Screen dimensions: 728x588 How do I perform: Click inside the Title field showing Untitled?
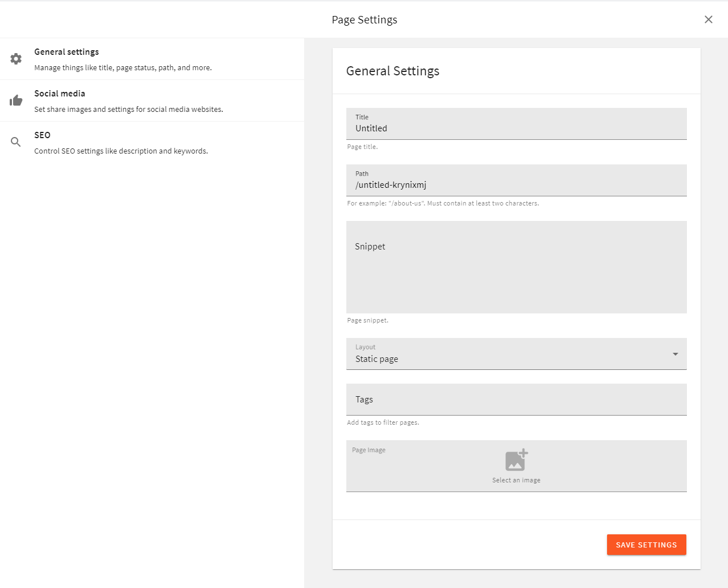click(x=516, y=128)
